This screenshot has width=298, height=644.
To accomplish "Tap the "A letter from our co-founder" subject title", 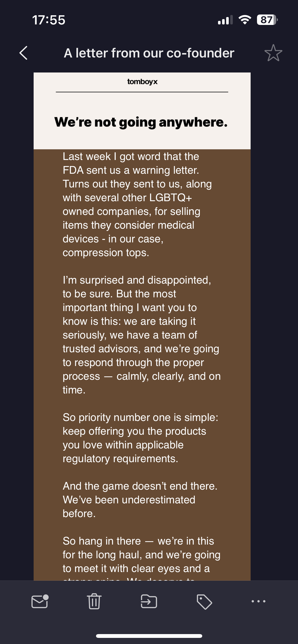I will (x=149, y=53).
